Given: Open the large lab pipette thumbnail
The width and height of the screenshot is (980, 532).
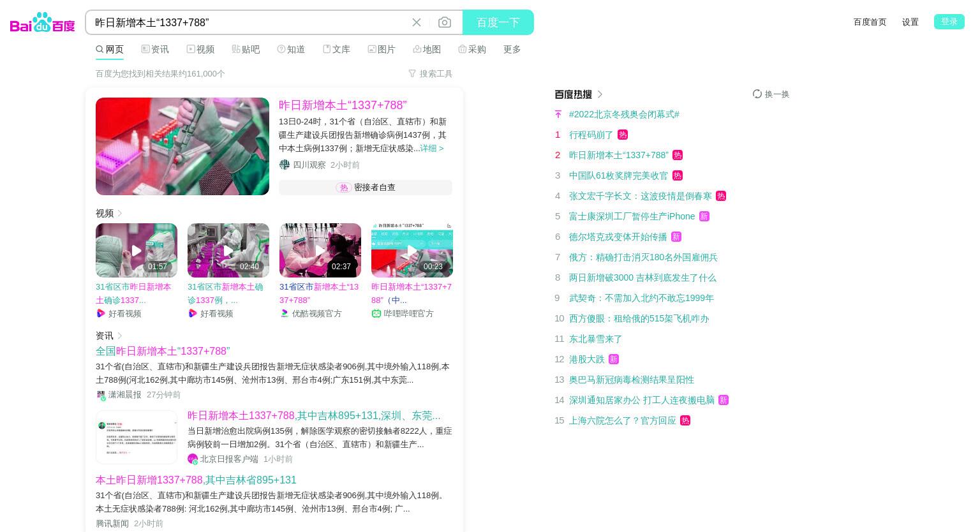Looking at the screenshot, I should [182, 146].
